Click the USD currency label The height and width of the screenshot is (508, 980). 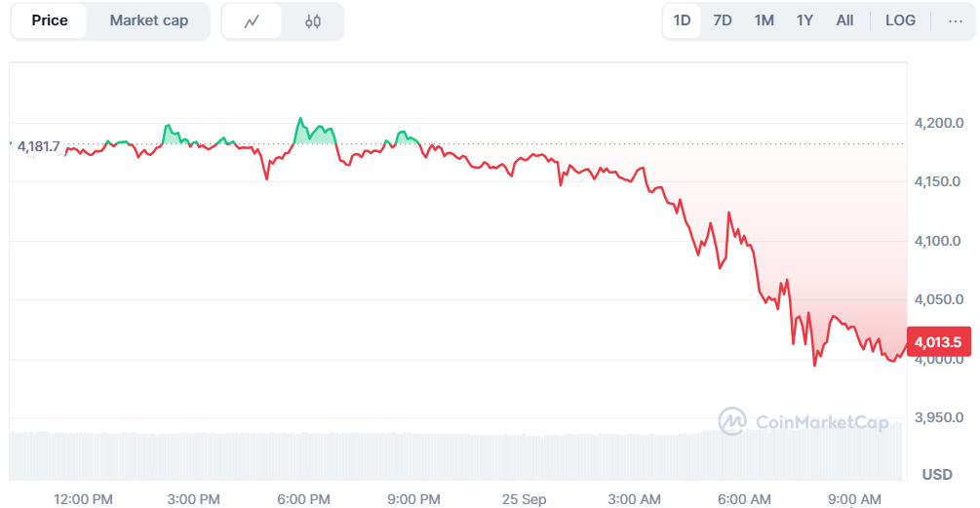pos(937,475)
